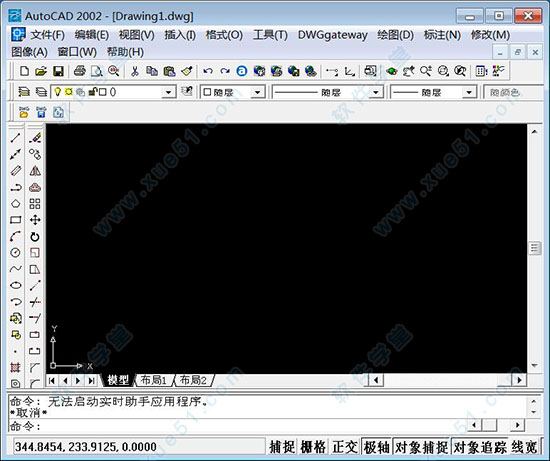Pick the Trim tool
550x461 pixels.
click(35, 302)
